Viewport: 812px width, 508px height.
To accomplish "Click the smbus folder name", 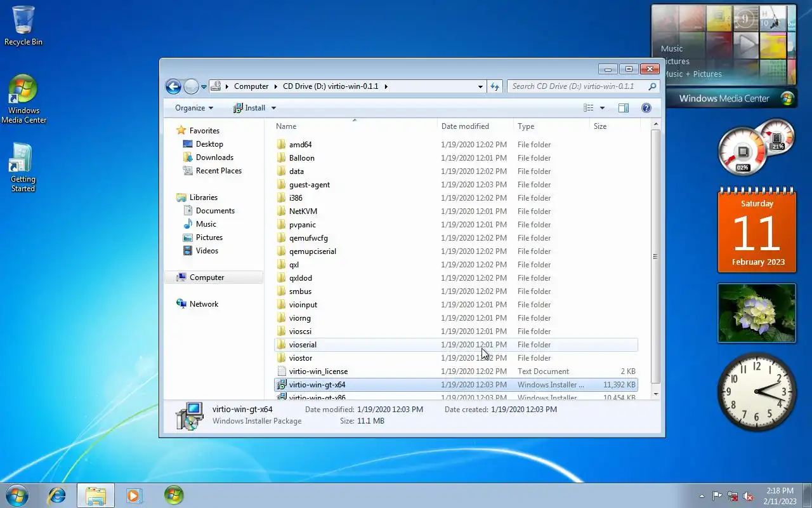I will pos(300,291).
